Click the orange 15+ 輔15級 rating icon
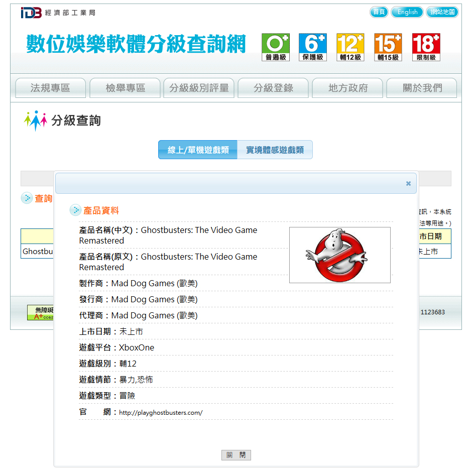The height and width of the screenshot is (476, 471). click(x=388, y=47)
